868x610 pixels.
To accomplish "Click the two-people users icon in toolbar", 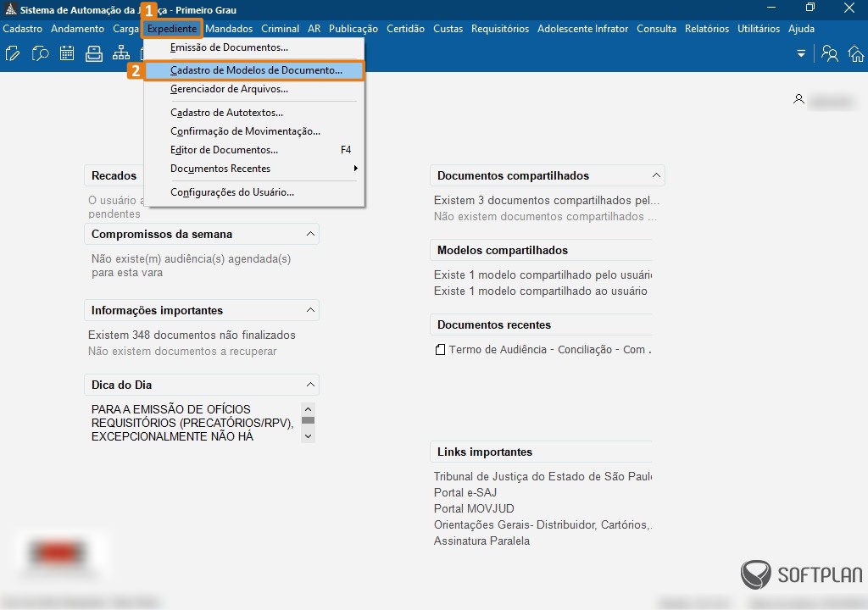I will pyautogui.click(x=829, y=53).
